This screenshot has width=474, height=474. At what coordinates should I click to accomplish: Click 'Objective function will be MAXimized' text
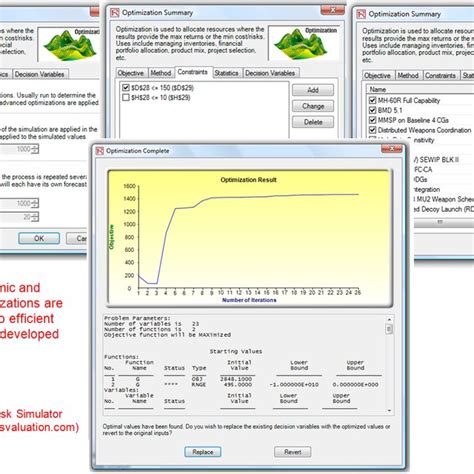click(167, 335)
